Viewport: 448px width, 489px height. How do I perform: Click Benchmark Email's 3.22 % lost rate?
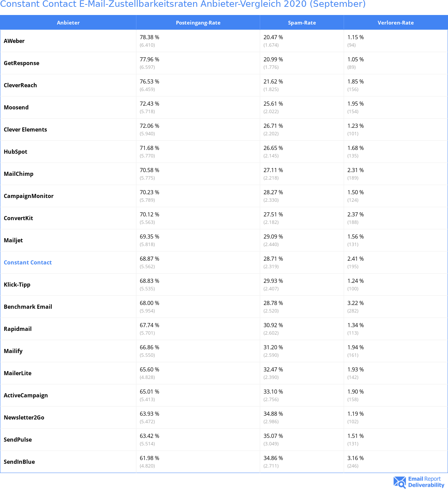click(356, 303)
